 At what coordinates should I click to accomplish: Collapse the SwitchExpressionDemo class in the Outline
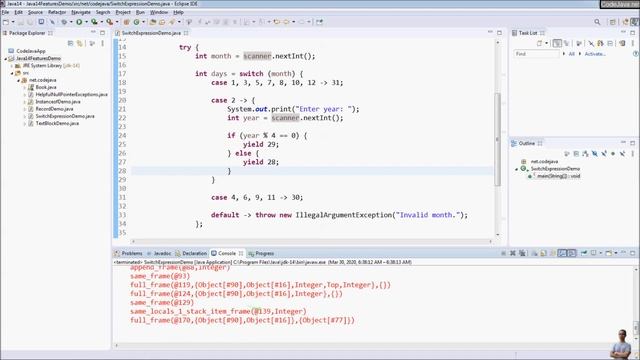516,169
